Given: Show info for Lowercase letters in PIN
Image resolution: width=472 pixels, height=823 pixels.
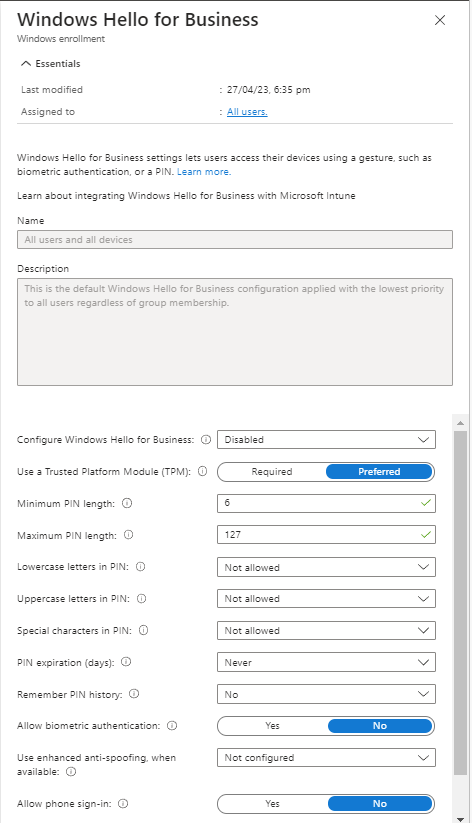Looking at the screenshot, I should click(x=141, y=566).
